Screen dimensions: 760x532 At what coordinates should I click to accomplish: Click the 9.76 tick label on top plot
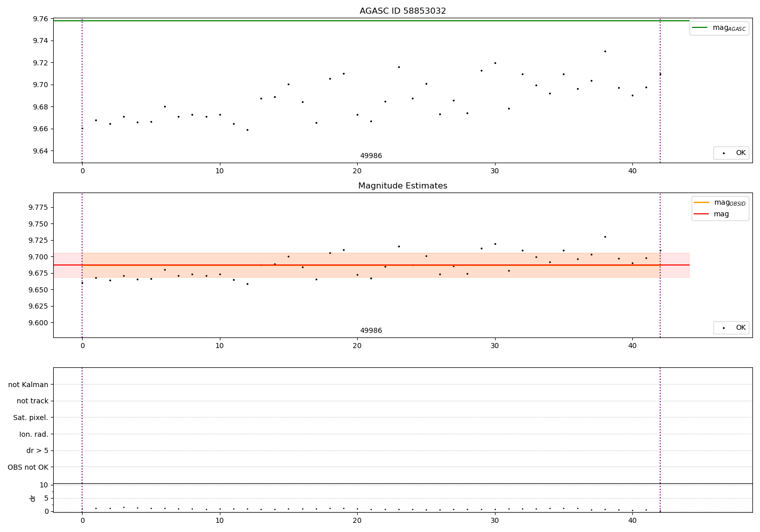[x=41, y=19]
